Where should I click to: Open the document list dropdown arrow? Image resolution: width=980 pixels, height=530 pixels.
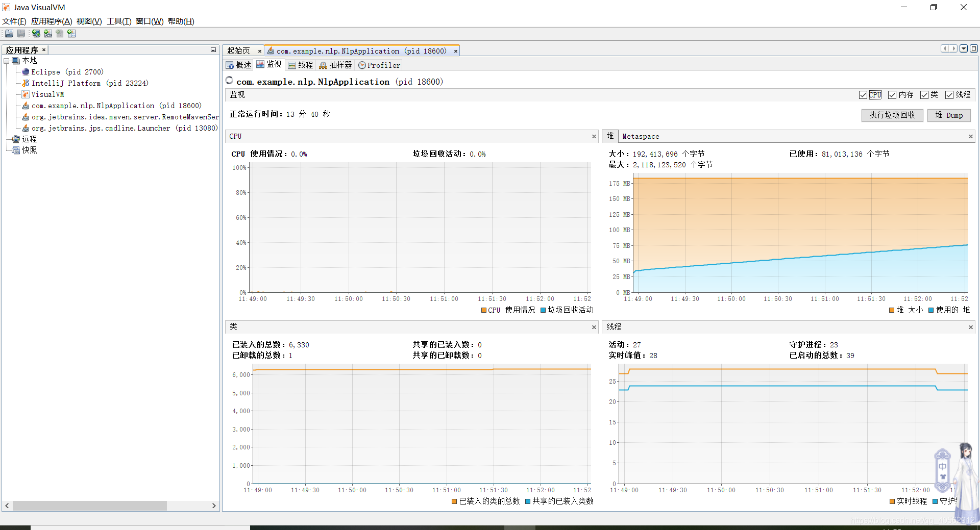click(964, 48)
